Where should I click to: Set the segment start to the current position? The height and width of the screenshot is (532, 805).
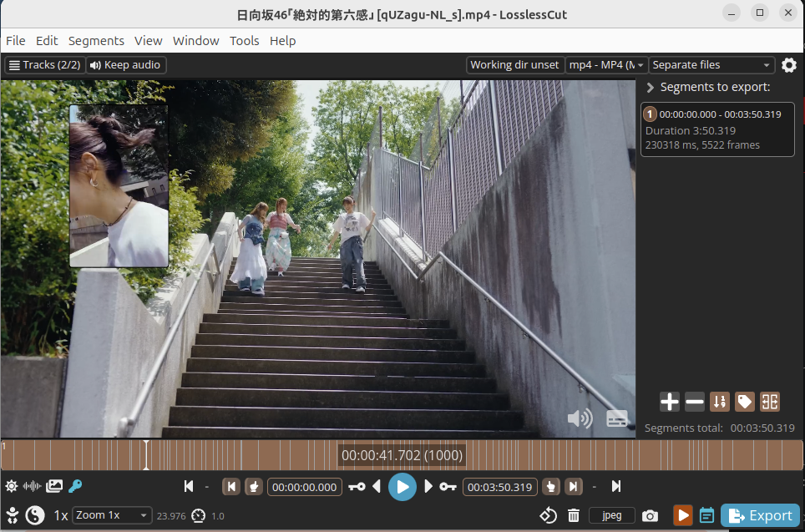254,486
